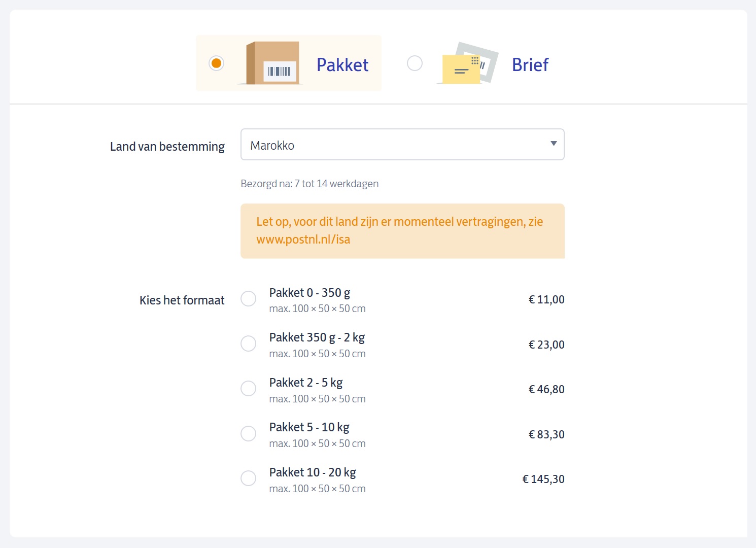The height and width of the screenshot is (548, 756).
Task: Select the Brief radio button
Action: [415, 63]
